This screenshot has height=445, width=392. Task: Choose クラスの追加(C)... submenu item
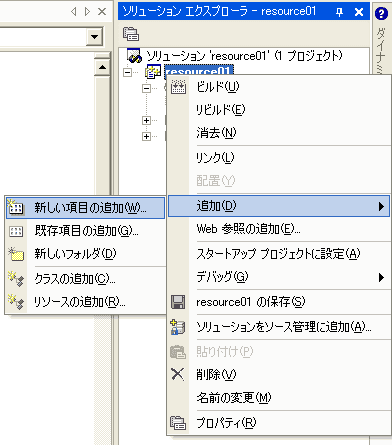85,279
